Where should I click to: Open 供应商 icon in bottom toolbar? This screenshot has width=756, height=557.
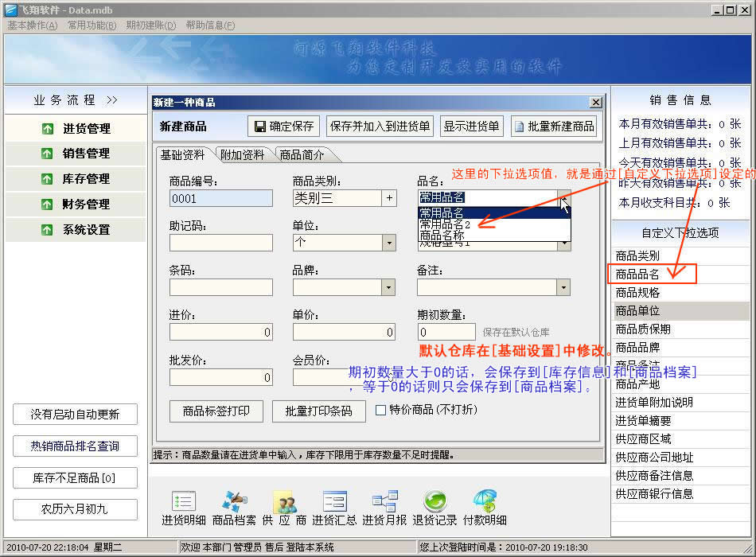coord(284,508)
